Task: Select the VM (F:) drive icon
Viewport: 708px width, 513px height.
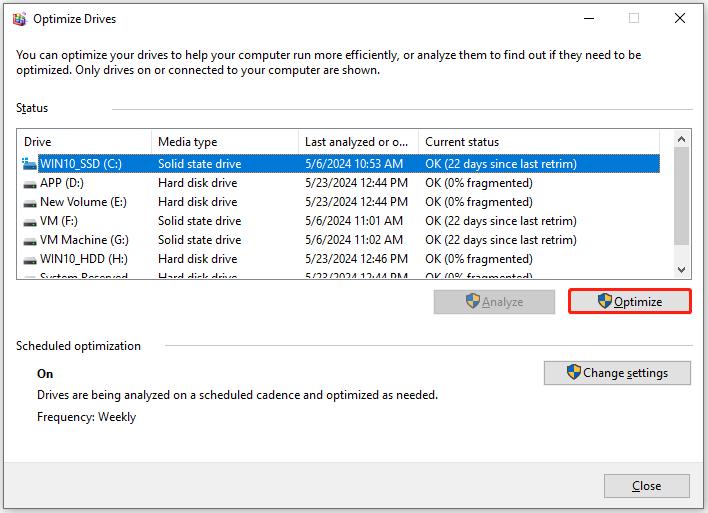Action: pyautogui.click(x=30, y=222)
